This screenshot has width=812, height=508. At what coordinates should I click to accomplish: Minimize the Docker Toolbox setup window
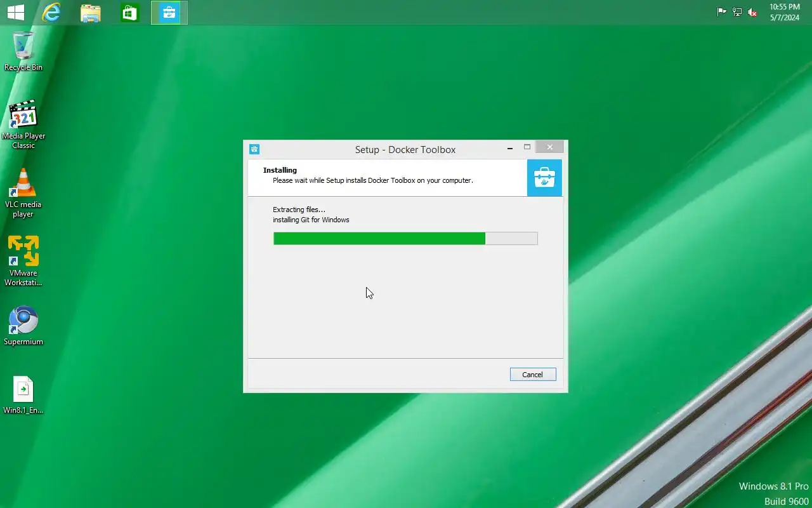coord(510,148)
